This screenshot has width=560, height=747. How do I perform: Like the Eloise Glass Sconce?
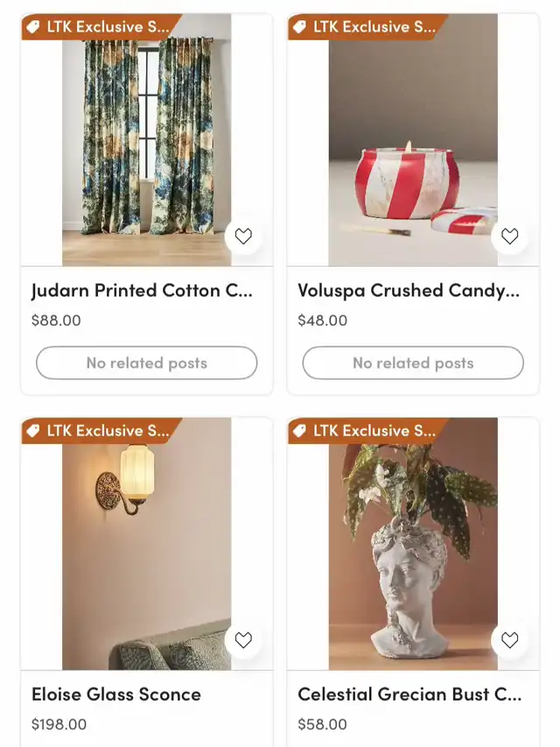(243, 640)
